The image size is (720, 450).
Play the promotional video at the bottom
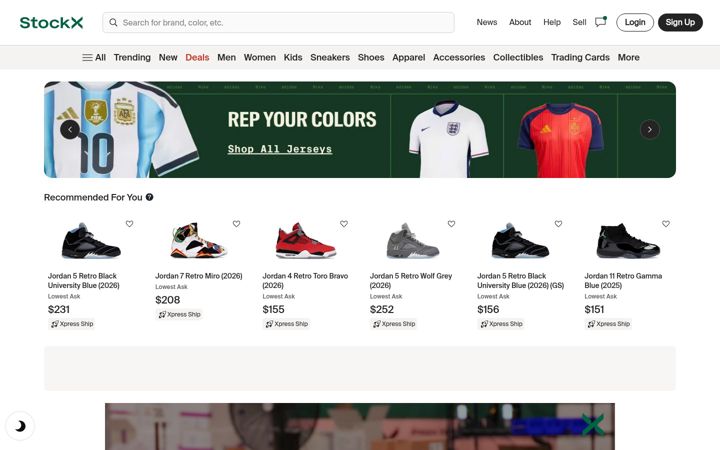click(x=360, y=427)
